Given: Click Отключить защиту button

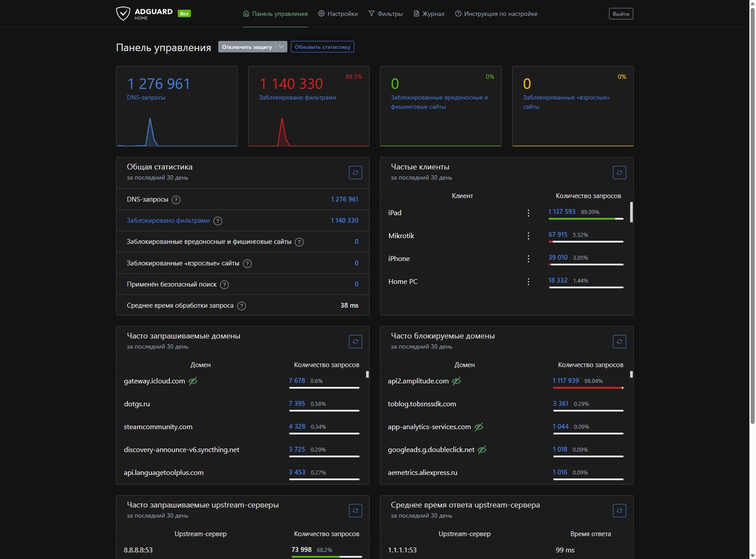Looking at the screenshot, I should point(247,47).
